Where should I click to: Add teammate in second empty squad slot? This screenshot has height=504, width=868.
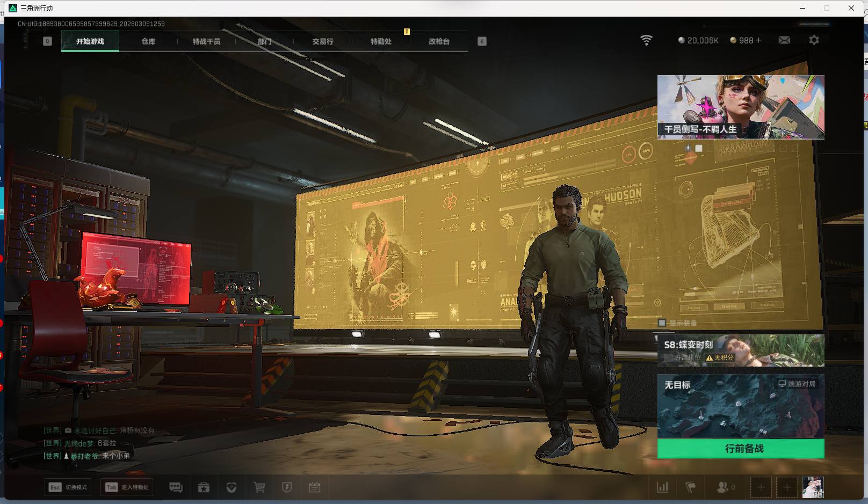787,487
